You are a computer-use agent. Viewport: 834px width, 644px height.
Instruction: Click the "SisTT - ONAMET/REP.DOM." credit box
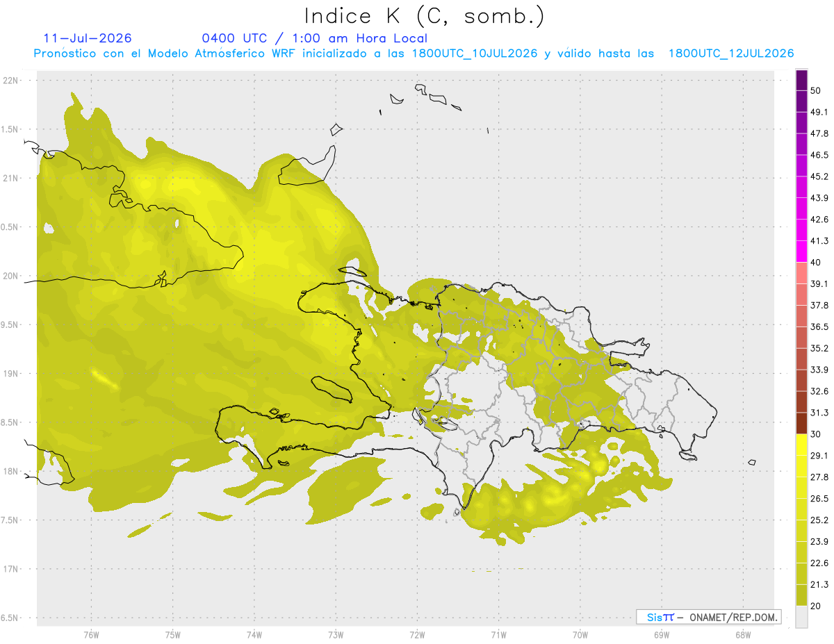(x=708, y=617)
